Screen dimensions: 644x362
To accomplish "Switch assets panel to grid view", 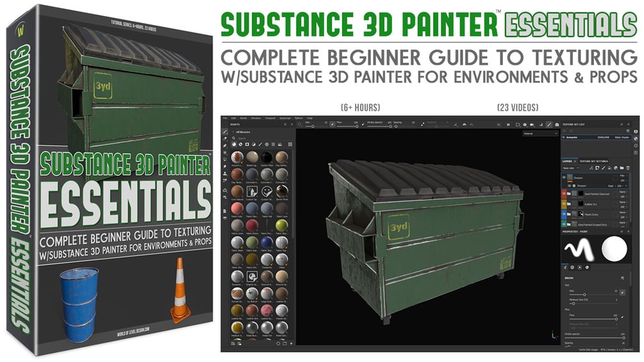I will coord(290,144).
